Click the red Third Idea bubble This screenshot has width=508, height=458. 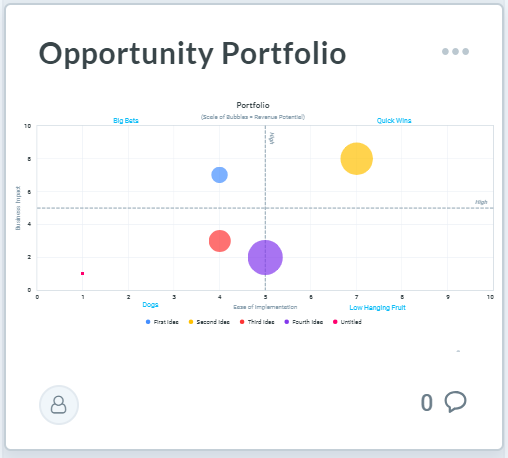click(220, 241)
